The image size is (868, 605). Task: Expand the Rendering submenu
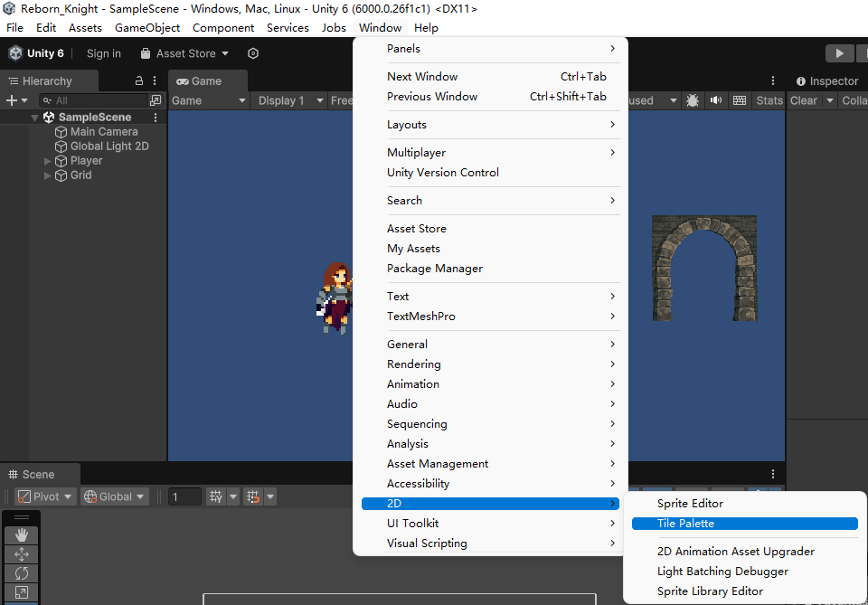pos(490,364)
